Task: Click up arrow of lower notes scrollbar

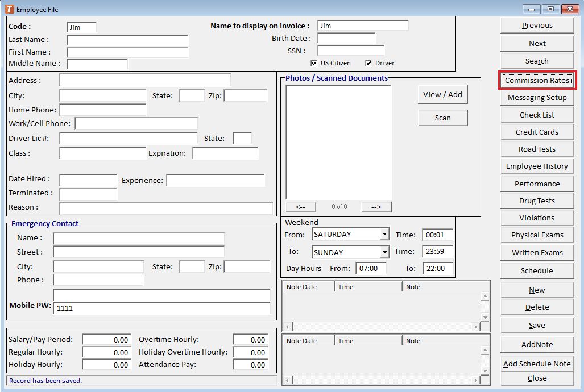Action: [x=485, y=351]
